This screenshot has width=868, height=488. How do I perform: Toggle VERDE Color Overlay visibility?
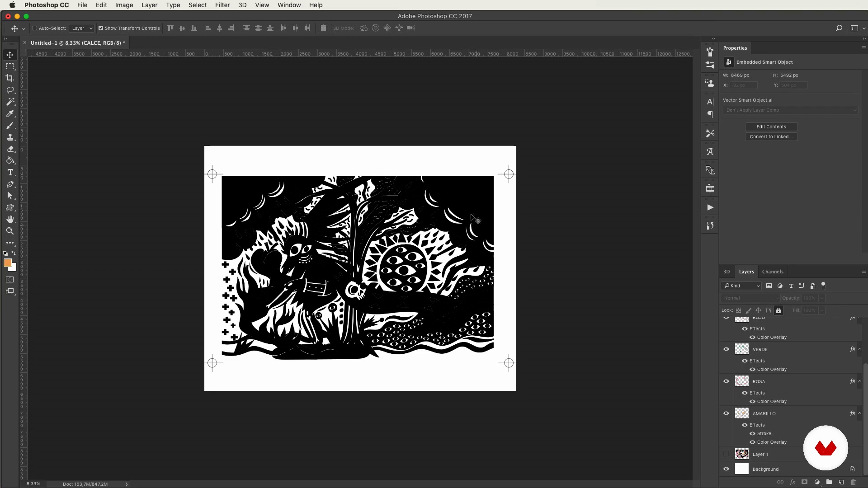(x=753, y=370)
